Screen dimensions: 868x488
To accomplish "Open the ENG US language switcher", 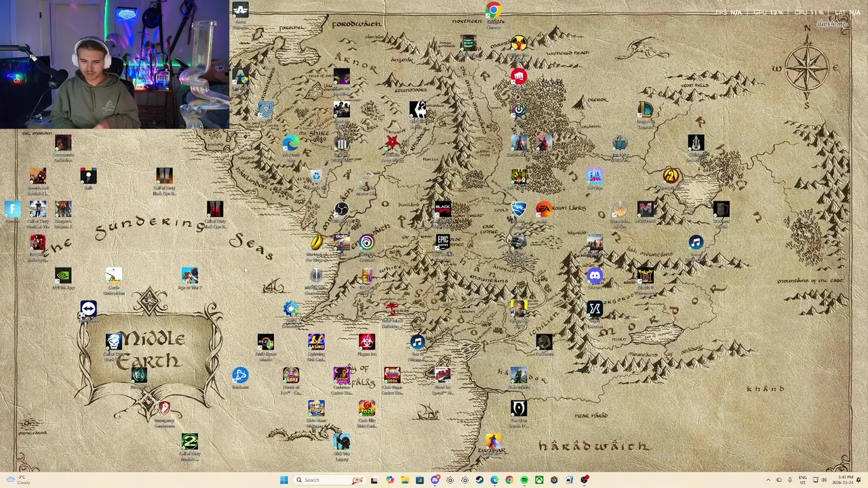I will (x=804, y=480).
